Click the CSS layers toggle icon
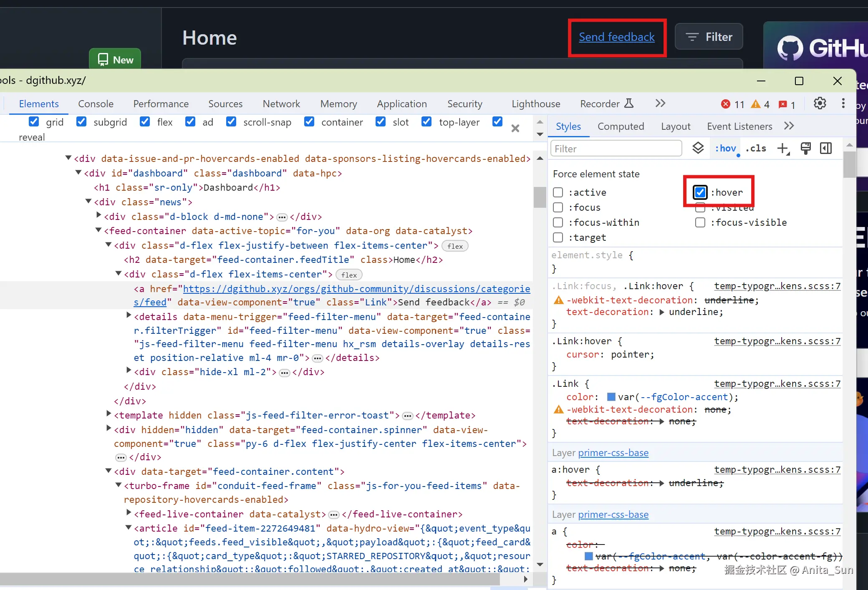Viewport: 868px width, 590px height. [x=698, y=148]
